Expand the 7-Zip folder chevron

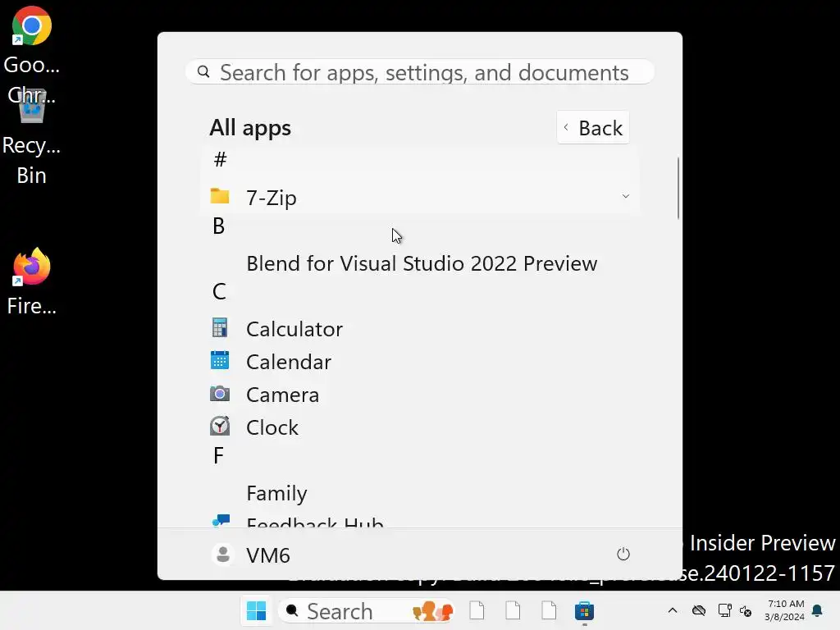click(x=625, y=197)
